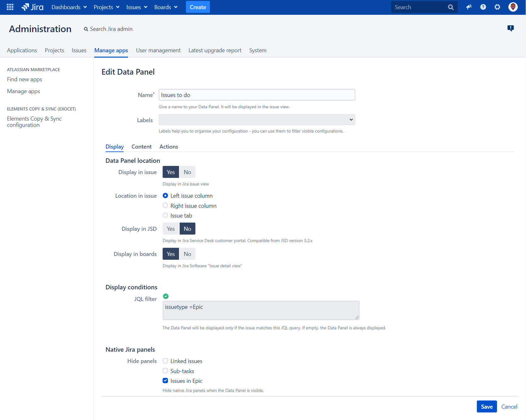Open the Help question mark icon
This screenshot has height=420, width=526.
(x=483, y=7)
